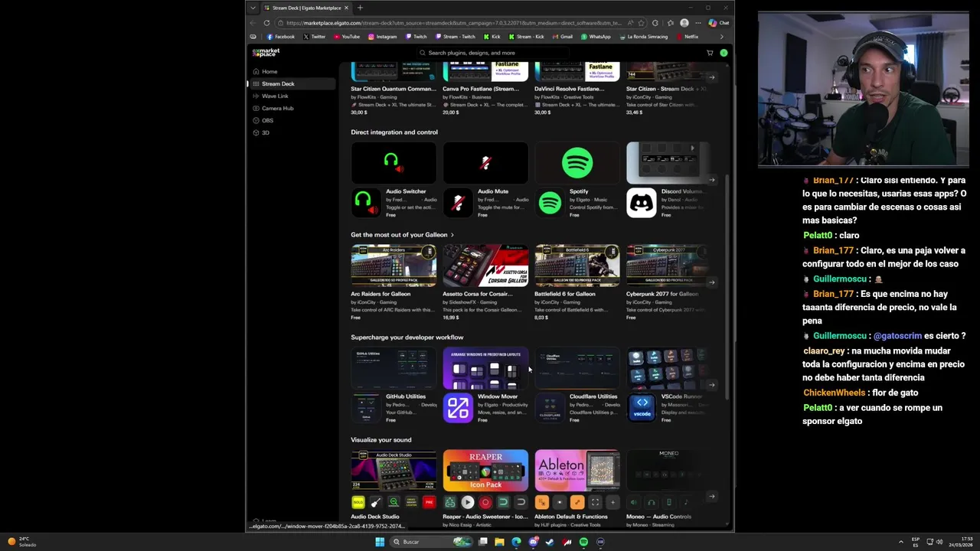
Task: Open Steam from the Windows taskbar
Action: 550,542
